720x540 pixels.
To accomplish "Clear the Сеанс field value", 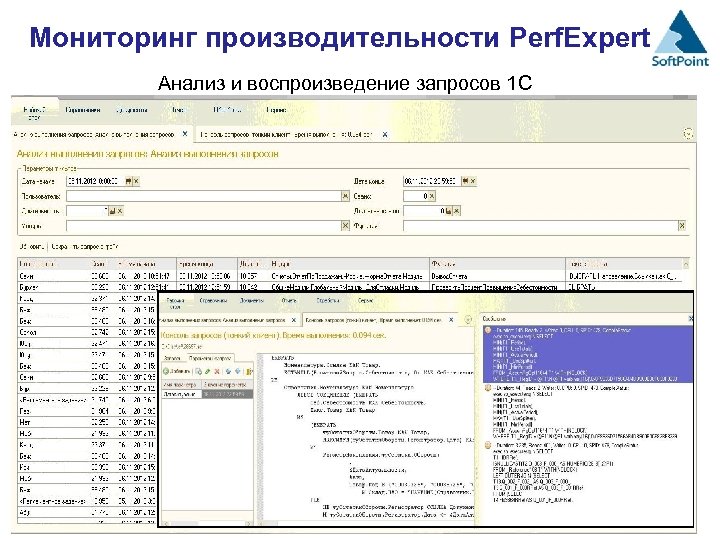I will pos(432,196).
